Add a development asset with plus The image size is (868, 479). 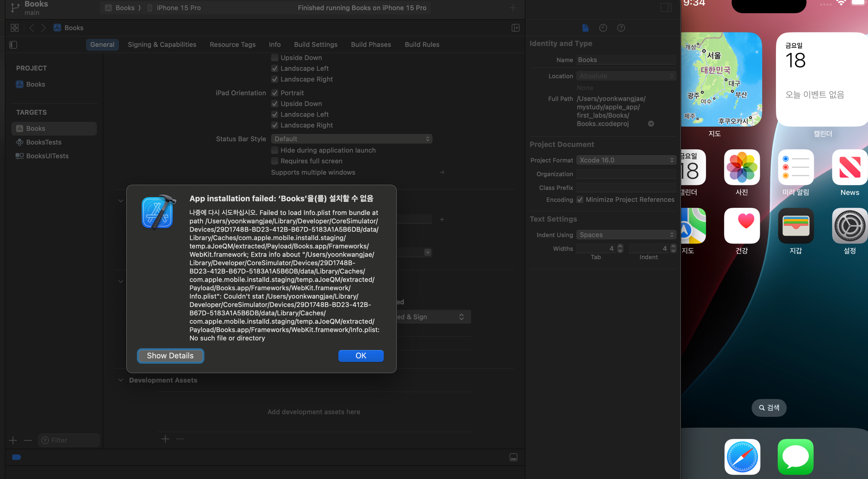tap(165, 439)
